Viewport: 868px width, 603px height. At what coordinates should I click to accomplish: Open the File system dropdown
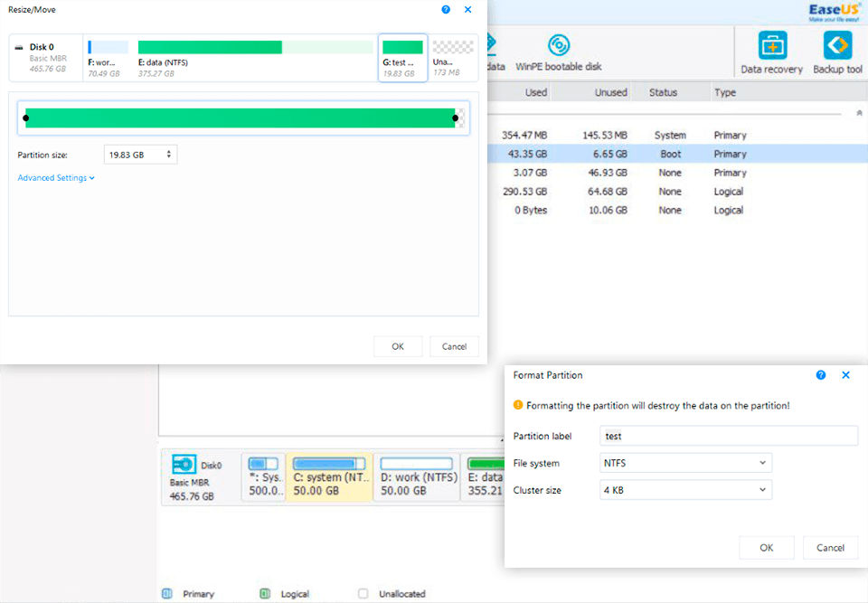(685, 463)
